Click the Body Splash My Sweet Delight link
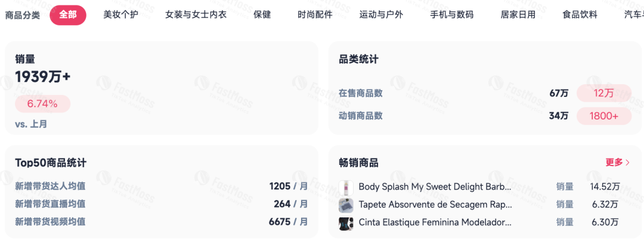 pos(435,187)
